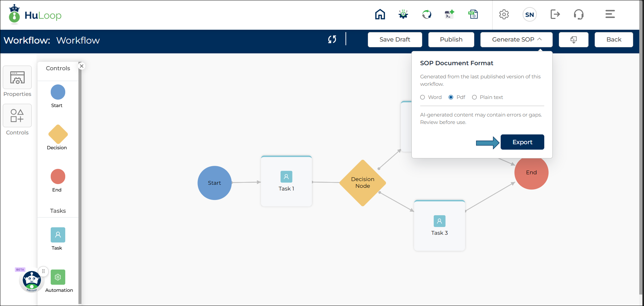This screenshot has height=306, width=644.
Task: Select the red End control in palette
Action: point(58,177)
